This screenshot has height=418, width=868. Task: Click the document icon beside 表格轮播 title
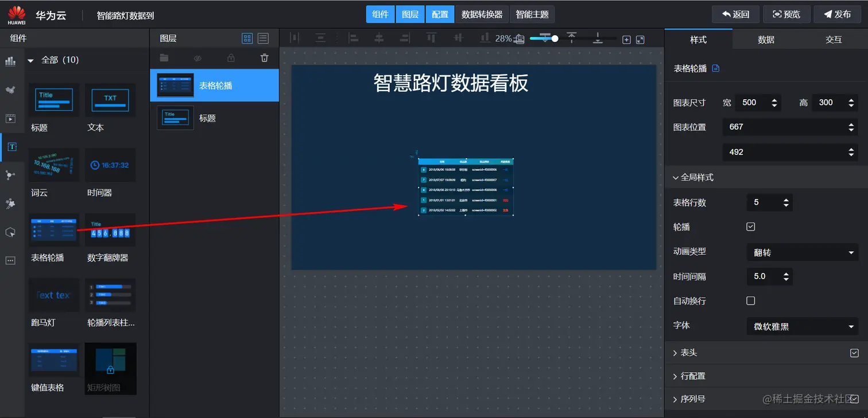pyautogui.click(x=715, y=68)
